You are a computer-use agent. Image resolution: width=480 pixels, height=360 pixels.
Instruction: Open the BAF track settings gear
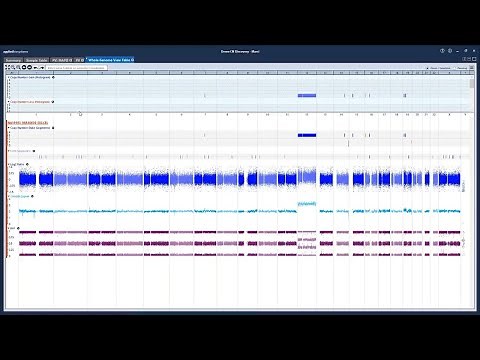click(x=18, y=228)
